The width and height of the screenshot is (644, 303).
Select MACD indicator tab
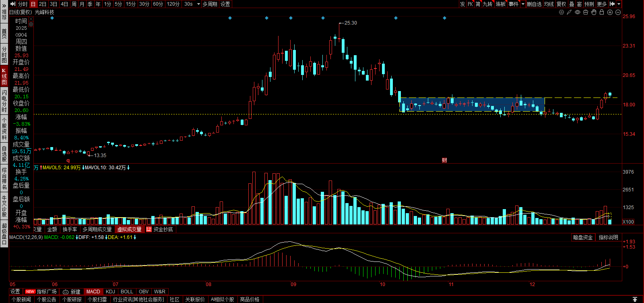93,292
